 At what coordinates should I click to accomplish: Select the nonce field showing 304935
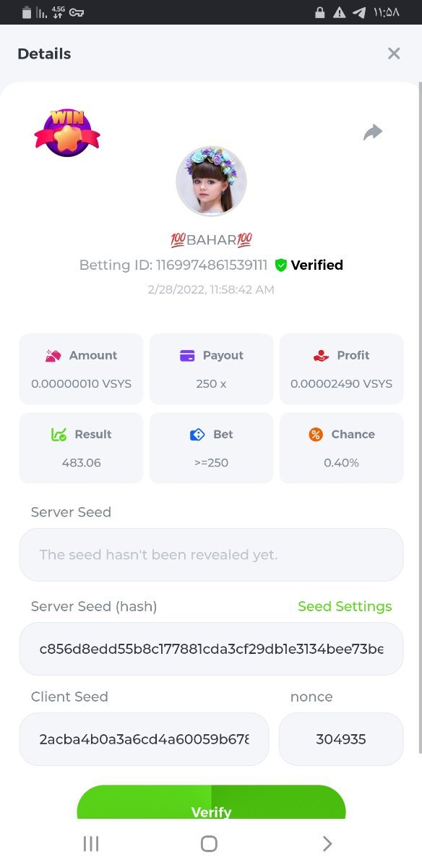coord(341,739)
